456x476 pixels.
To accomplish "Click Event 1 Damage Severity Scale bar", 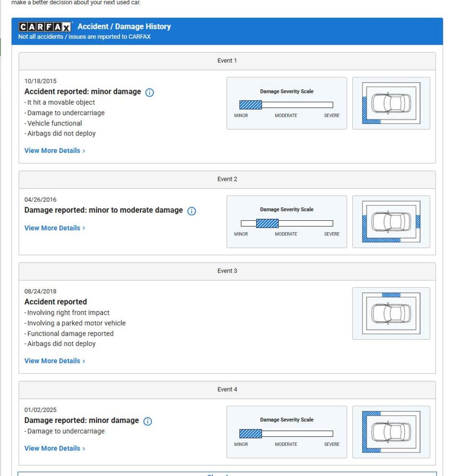I will tap(286, 105).
